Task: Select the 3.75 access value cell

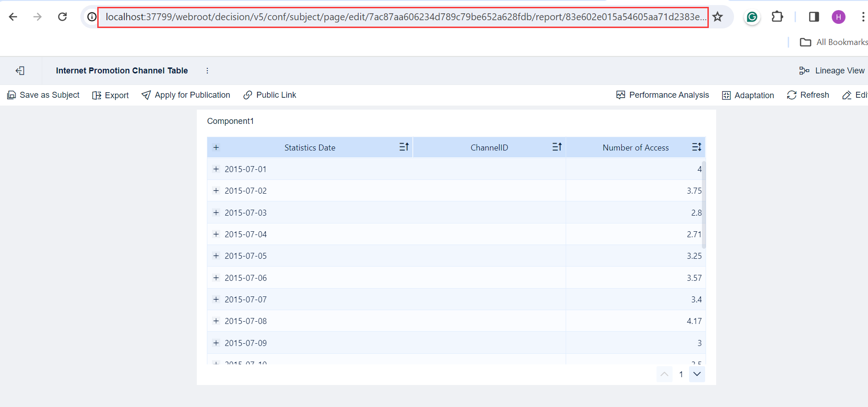Action: tap(635, 190)
